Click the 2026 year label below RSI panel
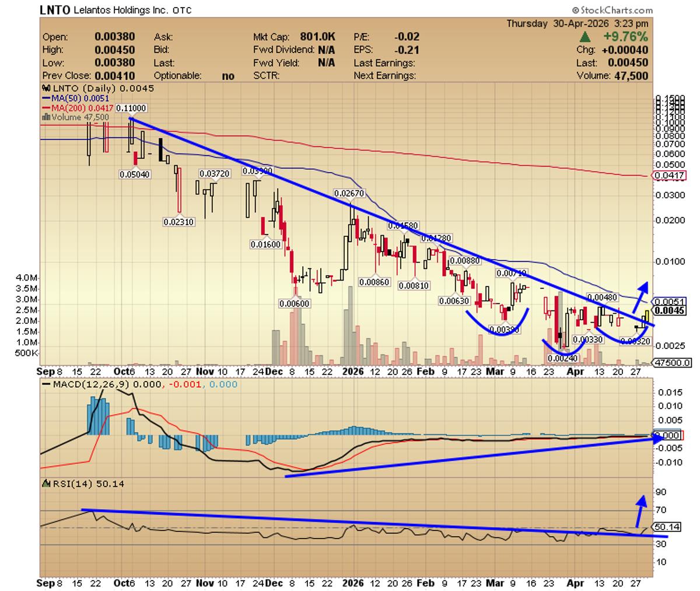 [x=353, y=582]
